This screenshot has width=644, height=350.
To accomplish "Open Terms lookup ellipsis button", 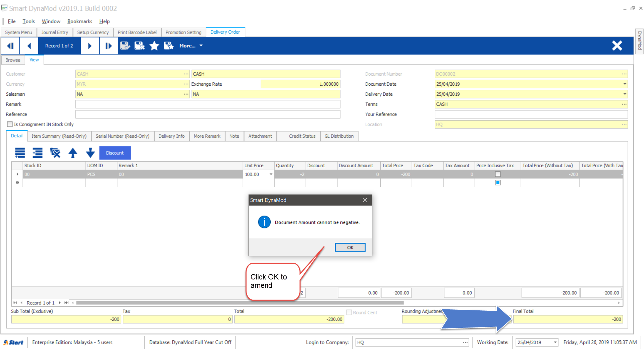I will (624, 104).
